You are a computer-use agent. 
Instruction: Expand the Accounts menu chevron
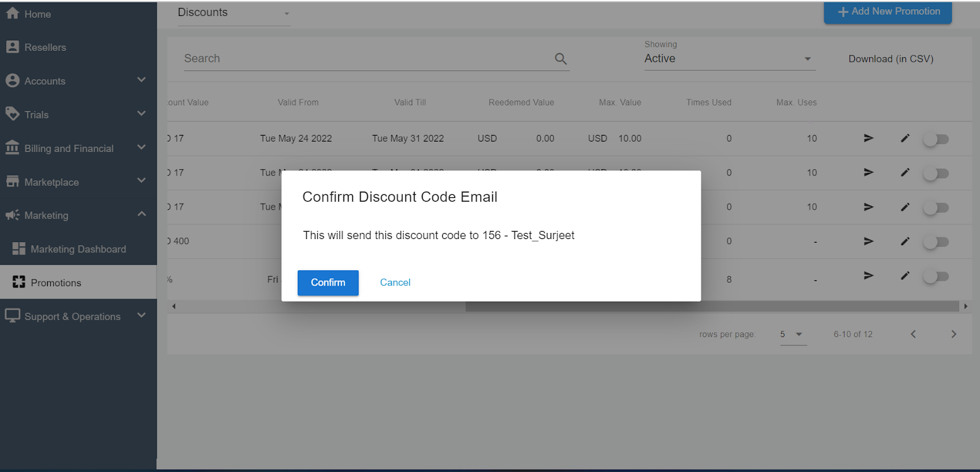coord(141,80)
